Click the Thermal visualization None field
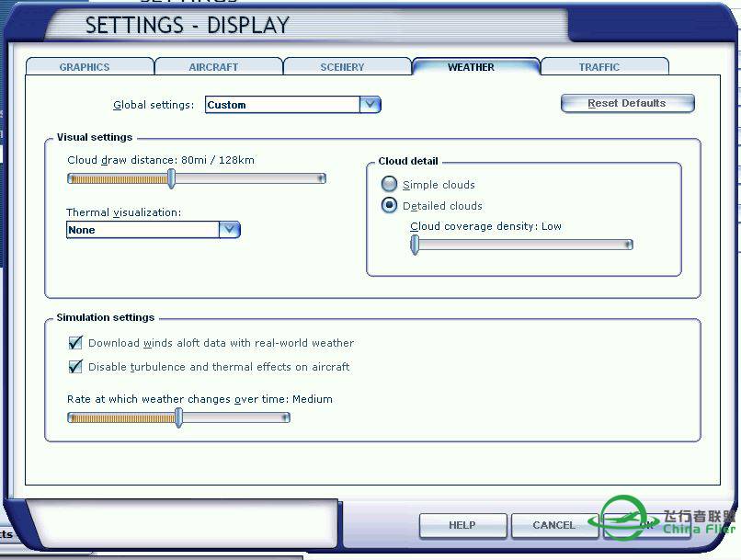Screen dimensions: 741x560 [x=142, y=230]
